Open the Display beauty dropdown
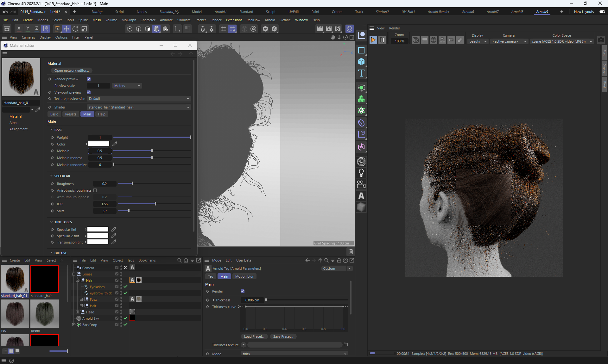608x364 pixels. tap(478, 41)
